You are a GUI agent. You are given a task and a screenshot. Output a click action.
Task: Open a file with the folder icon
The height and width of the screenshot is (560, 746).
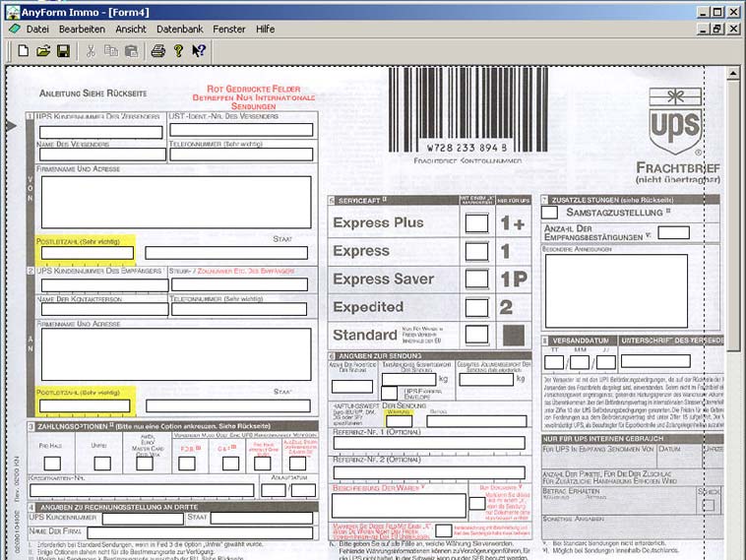(43, 50)
